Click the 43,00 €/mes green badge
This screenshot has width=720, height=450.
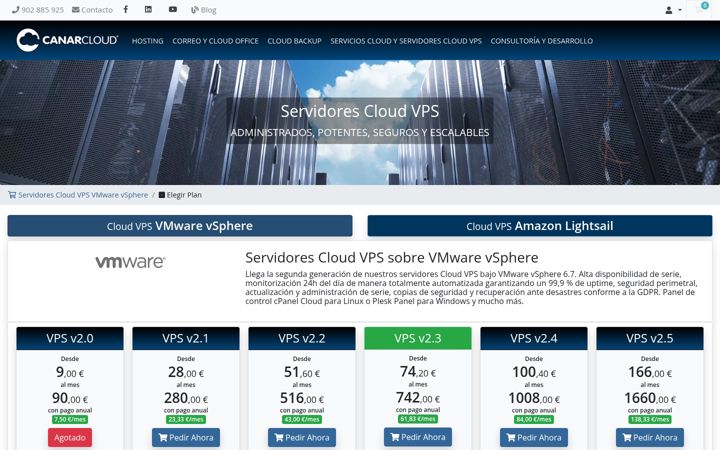pyautogui.click(x=302, y=419)
